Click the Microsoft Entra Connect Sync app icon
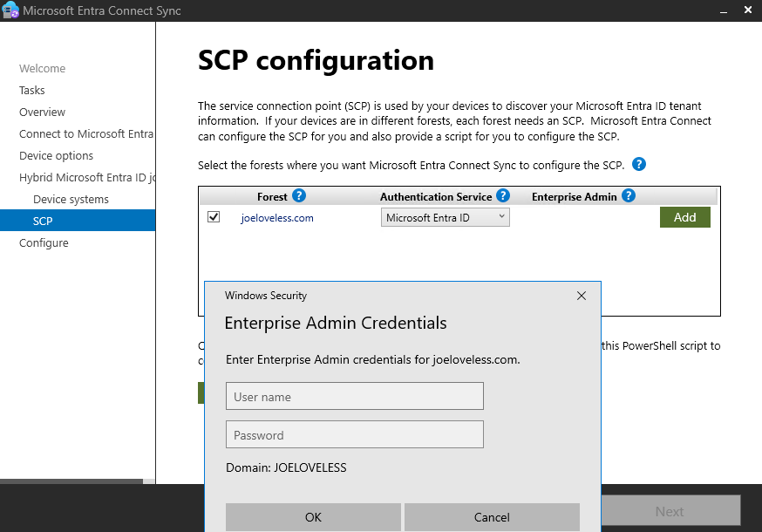 point(10,10)
